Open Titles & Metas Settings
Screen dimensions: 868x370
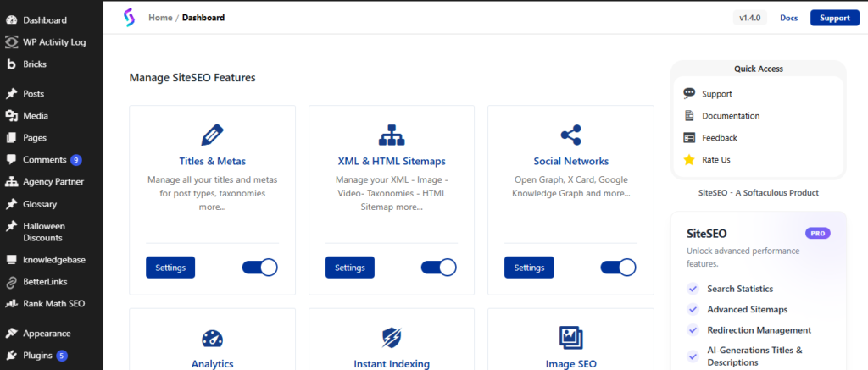[x=170, y=268]
